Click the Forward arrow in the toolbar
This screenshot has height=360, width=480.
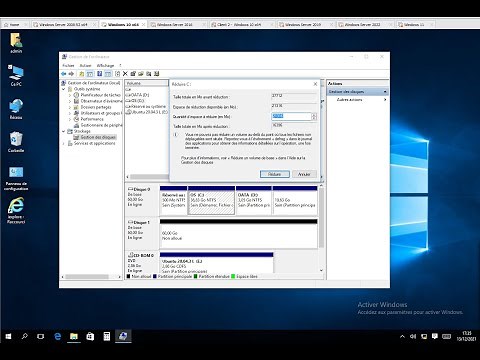click(x=71, y=74)
